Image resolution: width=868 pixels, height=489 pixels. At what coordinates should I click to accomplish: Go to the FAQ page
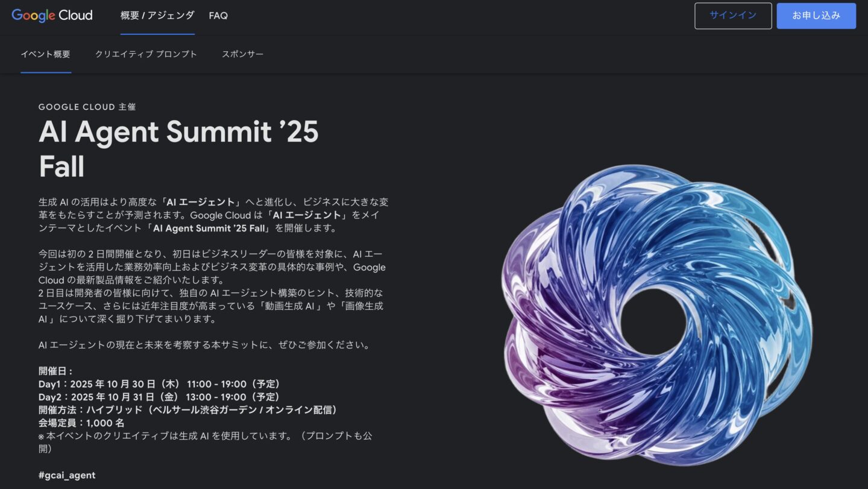tap(218, 16)
